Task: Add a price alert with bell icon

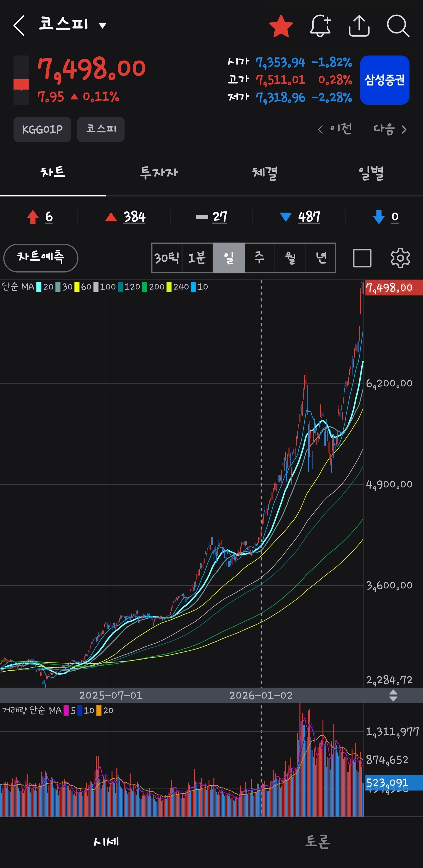Action: point(320,26)
